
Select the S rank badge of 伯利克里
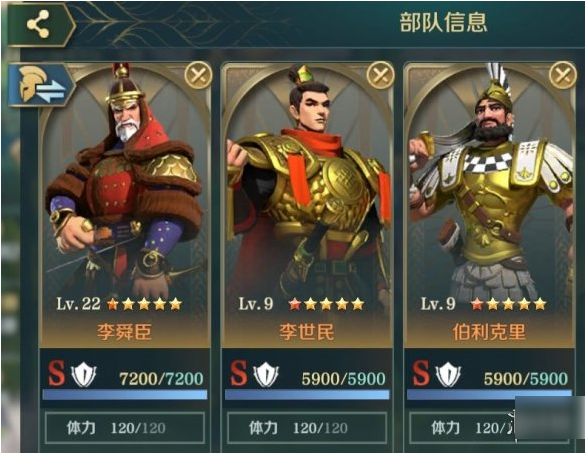(x=420, y=373)
